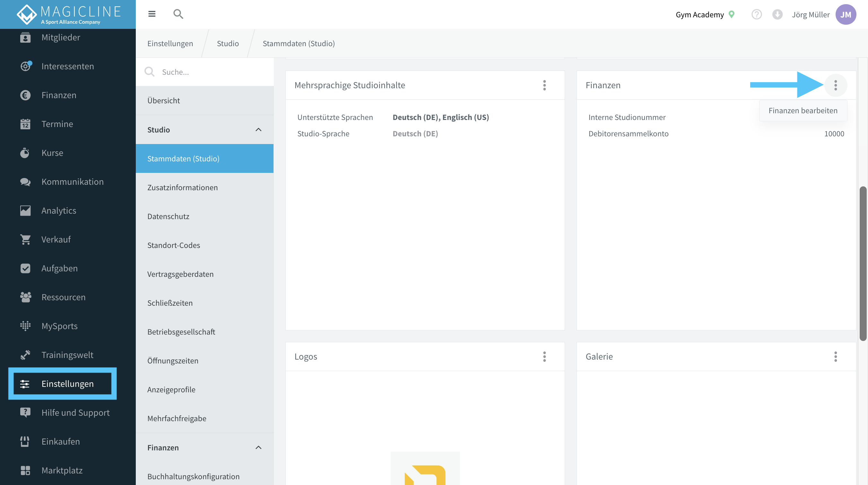Screen dimensions: 868x485
Task: Click the Studio breadcrumb link
Action: [228, 43]
